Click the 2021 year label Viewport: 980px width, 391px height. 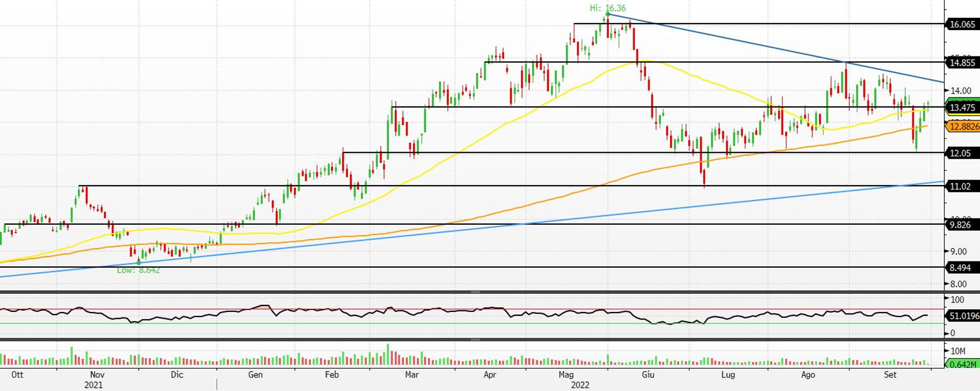[x=94, y=385]
